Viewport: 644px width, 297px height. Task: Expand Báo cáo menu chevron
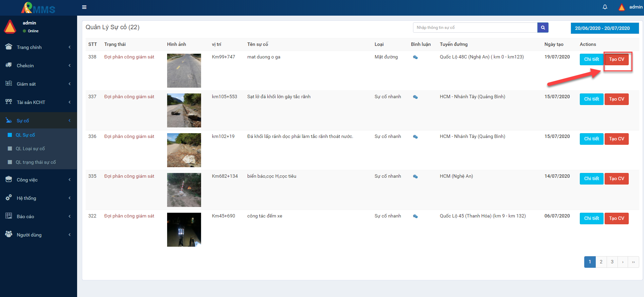tap(70, 216)
